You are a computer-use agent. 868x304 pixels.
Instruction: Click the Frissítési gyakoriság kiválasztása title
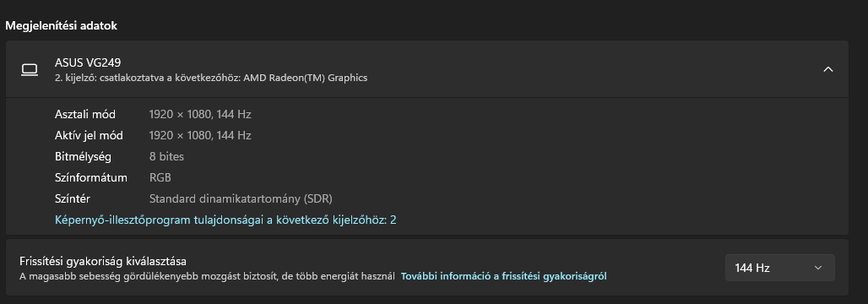click(x=103, y=262)
